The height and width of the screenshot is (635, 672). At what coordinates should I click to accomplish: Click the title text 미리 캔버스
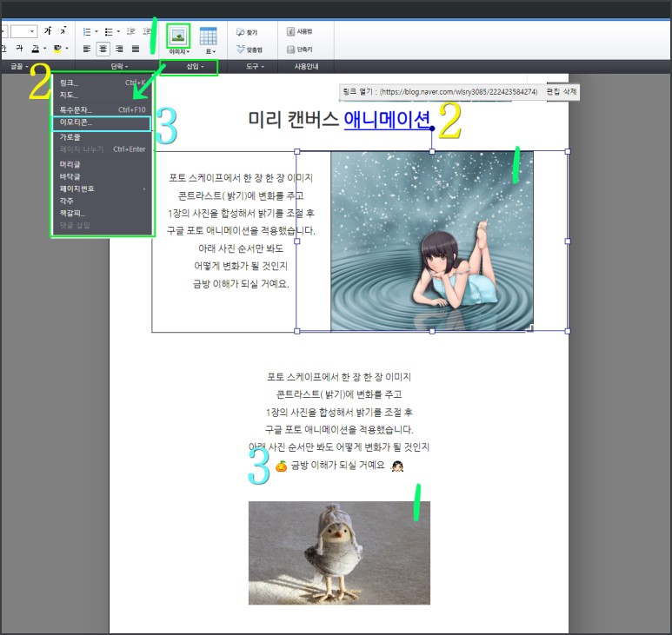294,119
